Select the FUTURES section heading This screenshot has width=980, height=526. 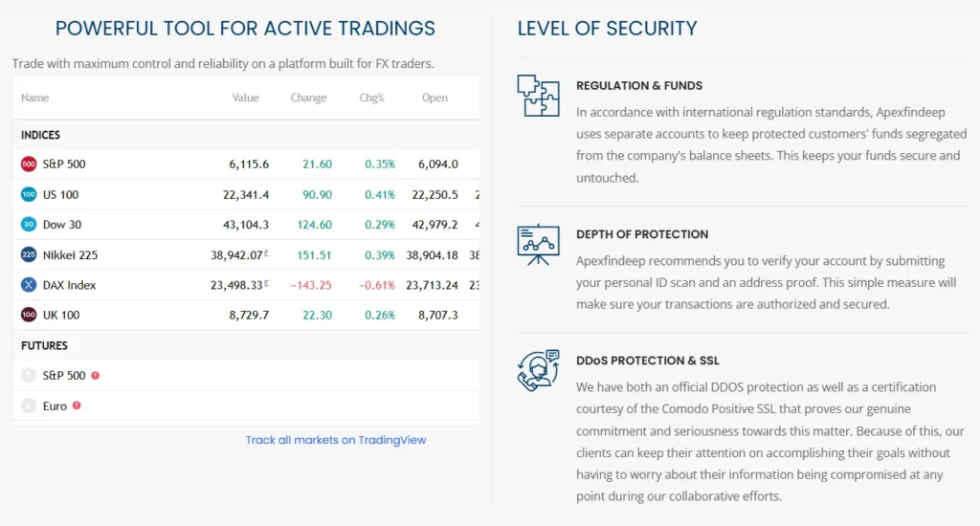44,345
